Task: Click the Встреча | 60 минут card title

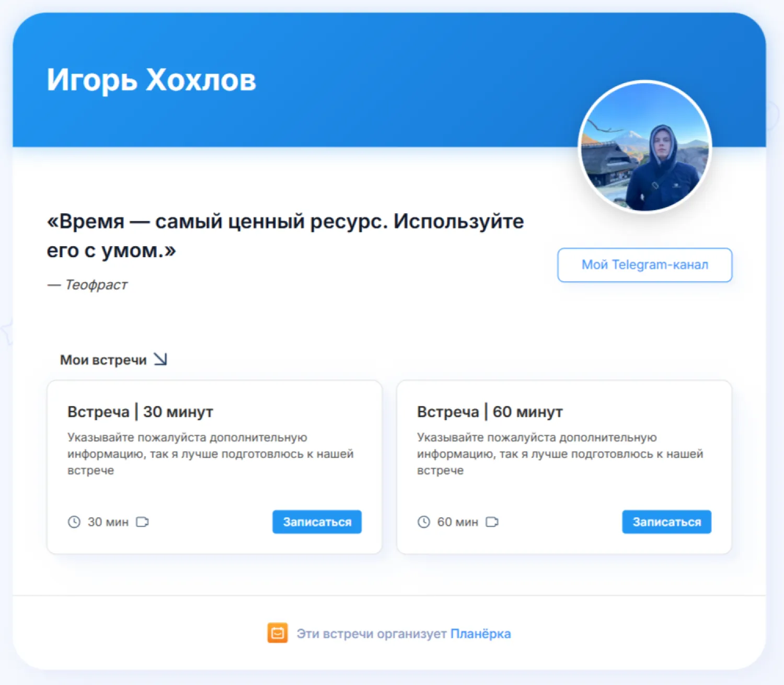Action: pos(490,412)
